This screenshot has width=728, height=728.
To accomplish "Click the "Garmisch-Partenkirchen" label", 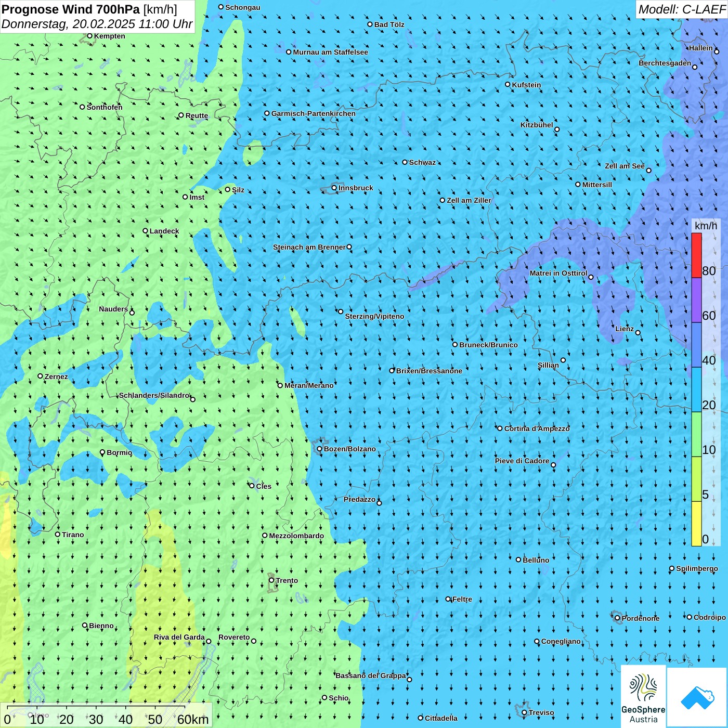I will (x=314, y=113).
